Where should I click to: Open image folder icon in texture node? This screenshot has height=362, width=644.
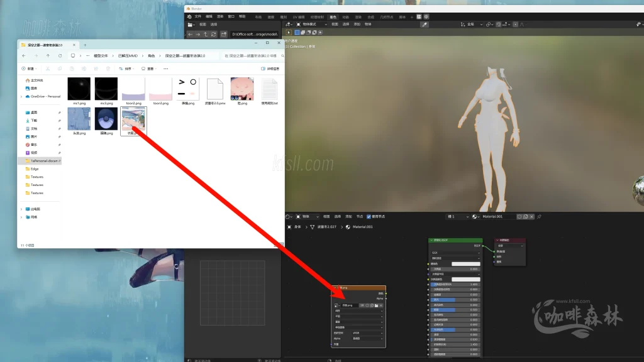(376, 305)
